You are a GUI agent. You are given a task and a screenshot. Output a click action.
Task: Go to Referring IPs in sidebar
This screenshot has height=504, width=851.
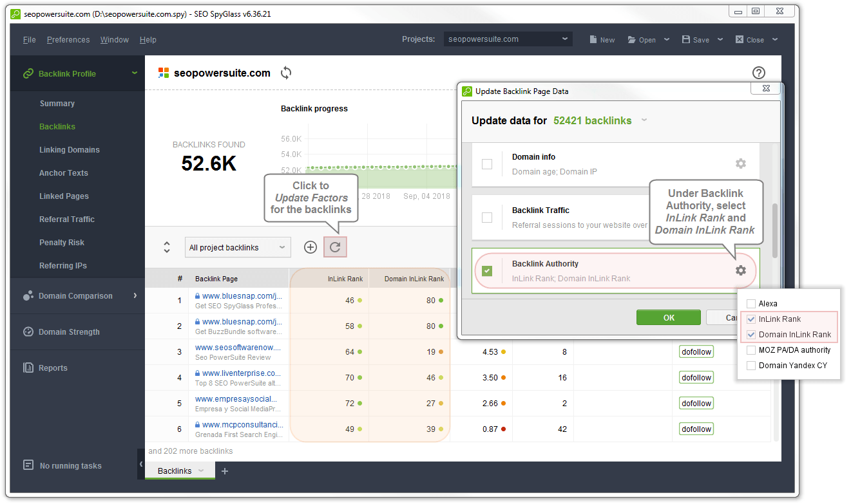63,266
